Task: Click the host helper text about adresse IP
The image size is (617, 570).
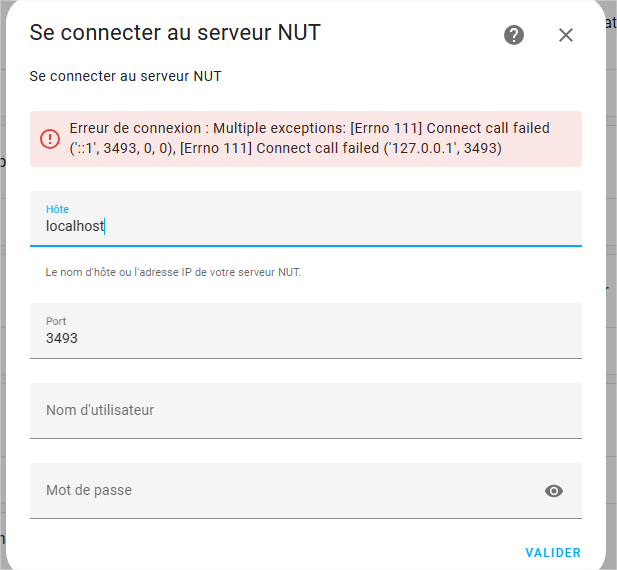Action: coord(173,272)
